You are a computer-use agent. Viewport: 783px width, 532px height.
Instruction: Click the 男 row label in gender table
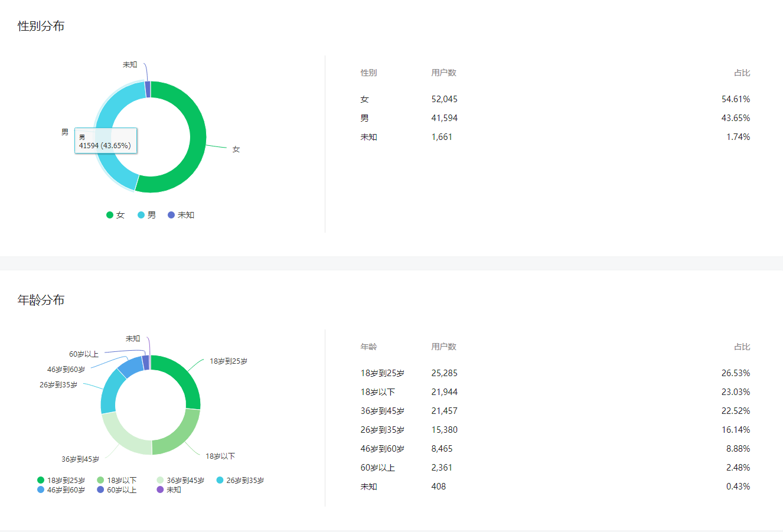(365, 118)
